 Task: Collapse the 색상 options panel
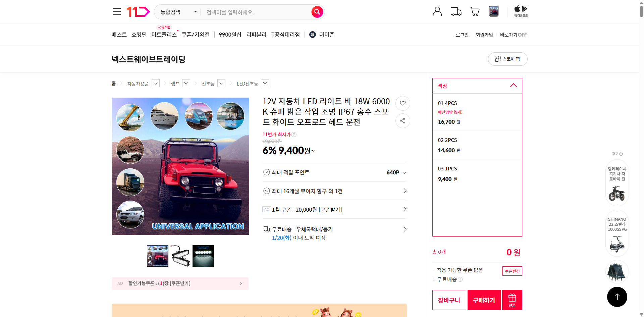(x=513, y=86)
